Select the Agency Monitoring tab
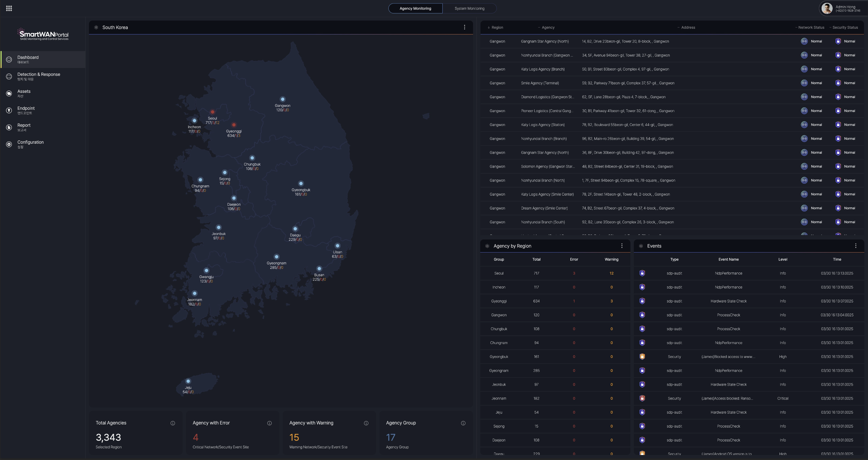The height and width of the screenshot is (460, 868). coord(415,8)
